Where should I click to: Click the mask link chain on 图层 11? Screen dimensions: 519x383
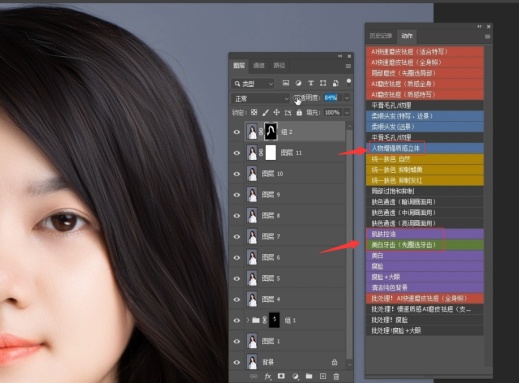(x=261, y=153)
